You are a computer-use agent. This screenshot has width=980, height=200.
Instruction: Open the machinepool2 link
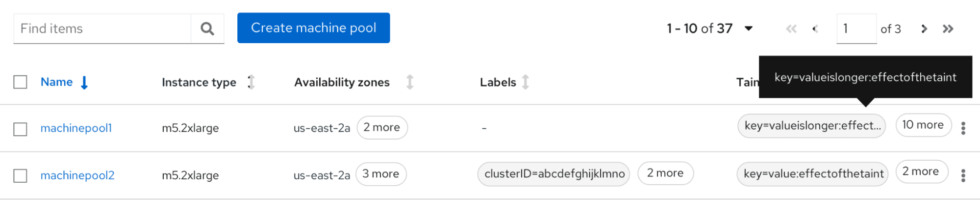pos(77,175)
